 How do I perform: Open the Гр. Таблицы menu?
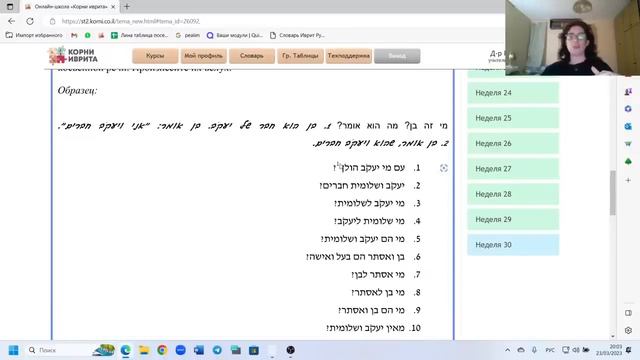(x=300, y=56)
